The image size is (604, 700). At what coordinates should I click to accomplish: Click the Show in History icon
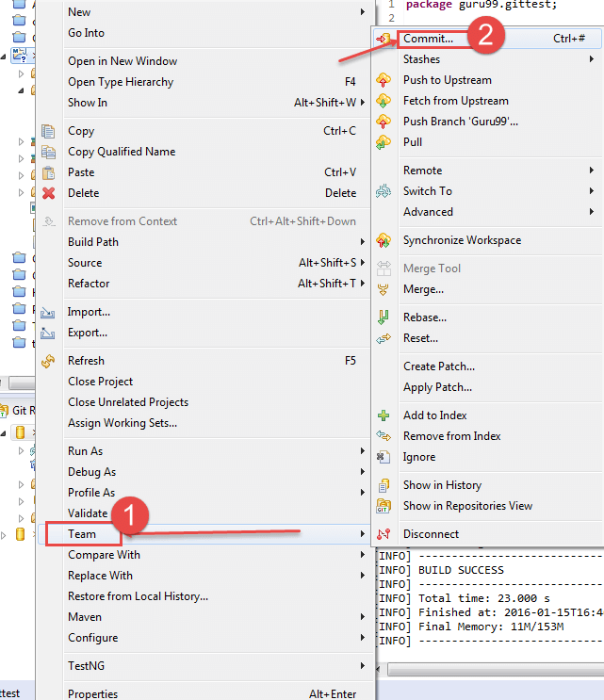[384, 485]
